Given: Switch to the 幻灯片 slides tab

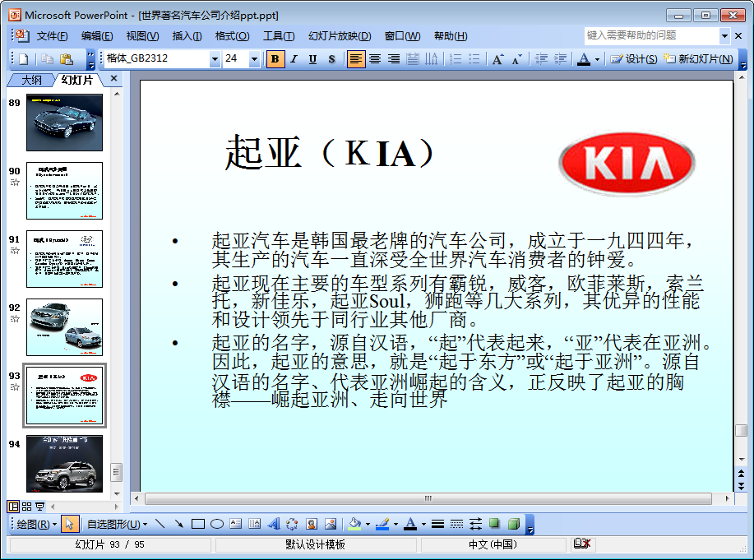Looking at the screenshot, I should pyautogui.click(x=77, y=80).
